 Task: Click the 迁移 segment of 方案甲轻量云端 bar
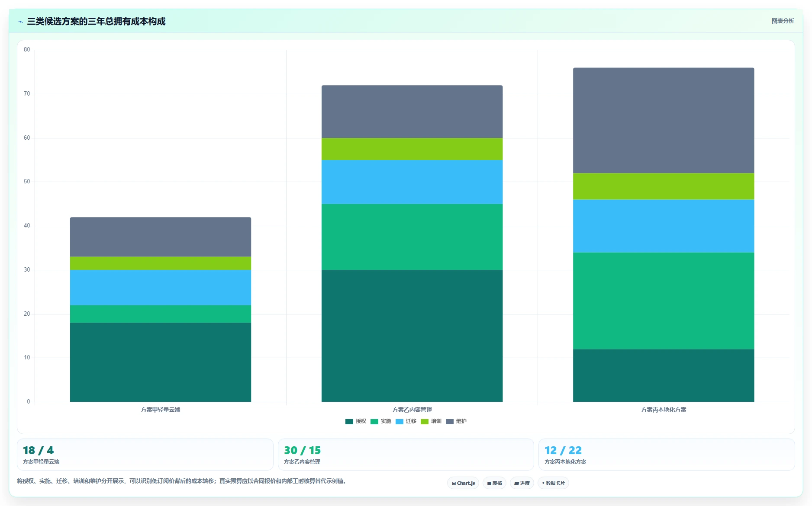[x=161, y=288]
